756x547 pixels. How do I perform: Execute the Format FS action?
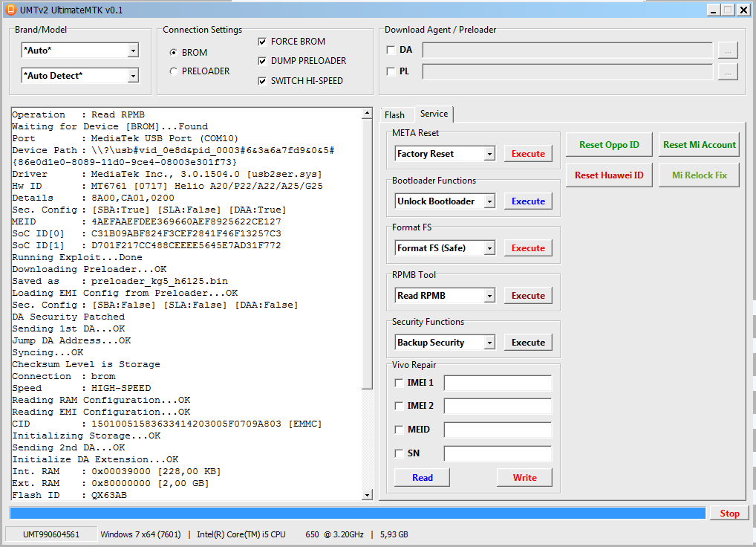tap(528, 248)
